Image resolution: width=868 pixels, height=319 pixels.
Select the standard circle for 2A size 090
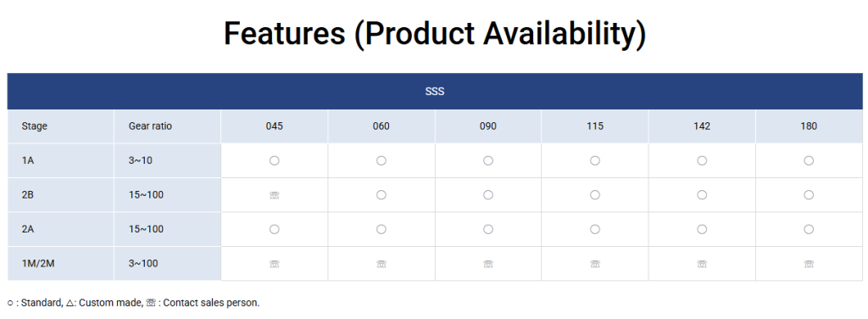(x=487, y=229)
